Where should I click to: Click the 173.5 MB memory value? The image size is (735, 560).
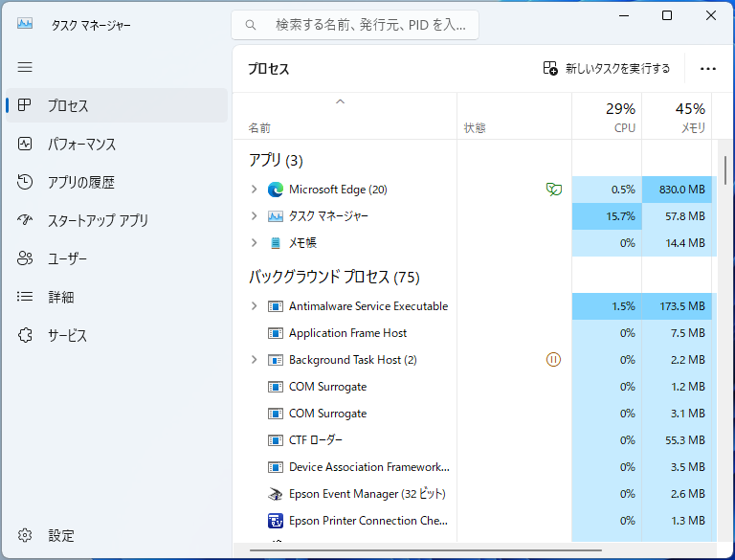pyautogui.click(x=682, y=306)
